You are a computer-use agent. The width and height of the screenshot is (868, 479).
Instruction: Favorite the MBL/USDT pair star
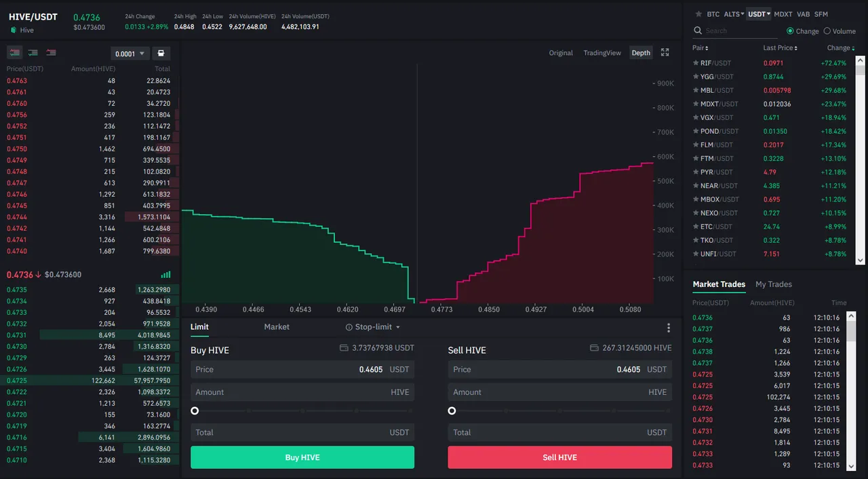(696, 90)
